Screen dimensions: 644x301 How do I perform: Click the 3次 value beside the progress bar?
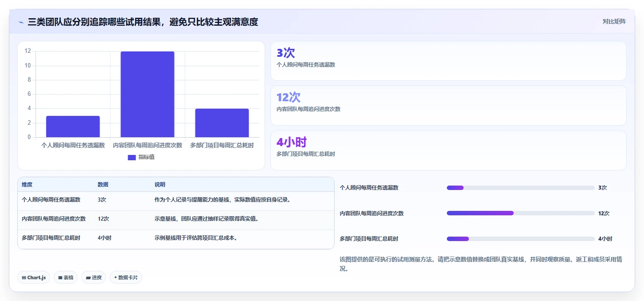[x=602, y=188]
